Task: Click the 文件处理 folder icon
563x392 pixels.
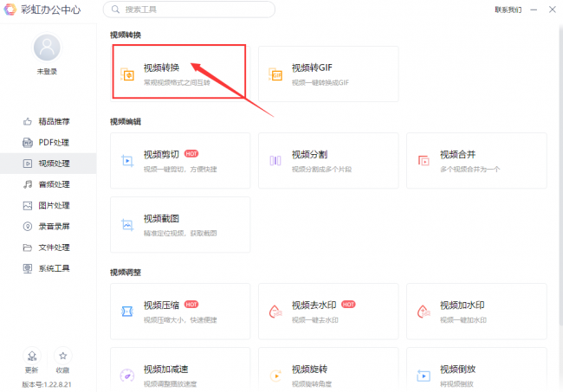Action: click(x=28, y=247)
